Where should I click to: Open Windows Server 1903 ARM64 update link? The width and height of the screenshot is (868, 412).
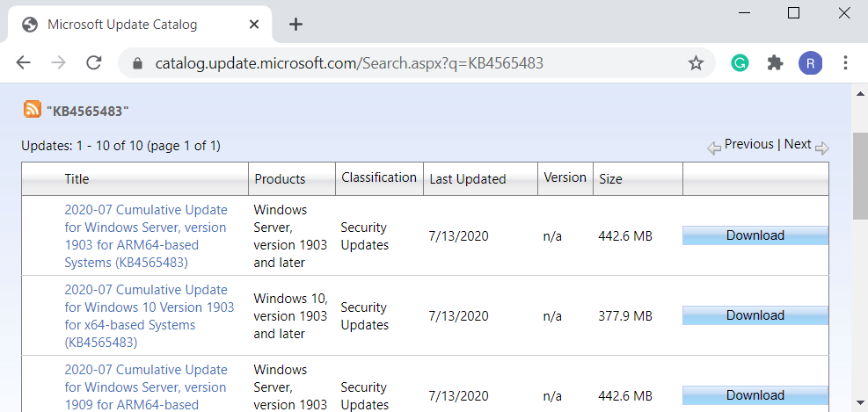146,236
